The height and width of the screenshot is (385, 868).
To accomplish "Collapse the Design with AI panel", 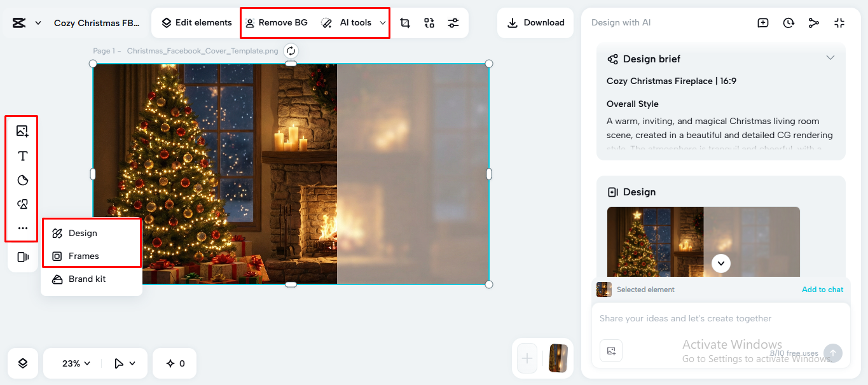I will [839, 22].
